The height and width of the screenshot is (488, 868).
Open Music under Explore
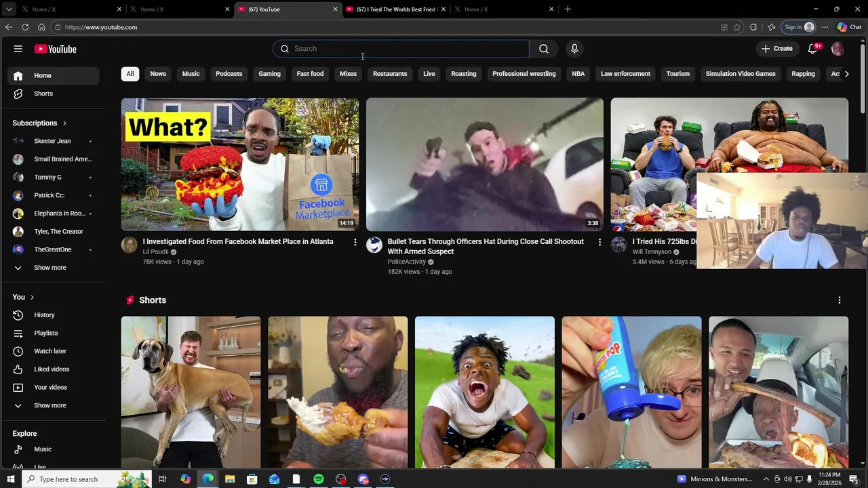pyautogui.click(x=52, y=449)
